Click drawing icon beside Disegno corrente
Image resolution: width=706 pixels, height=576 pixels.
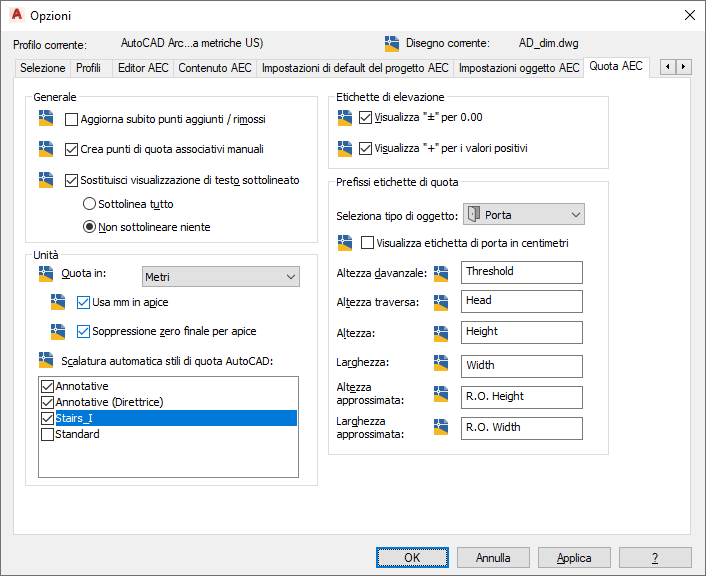(x=392, y=44)
